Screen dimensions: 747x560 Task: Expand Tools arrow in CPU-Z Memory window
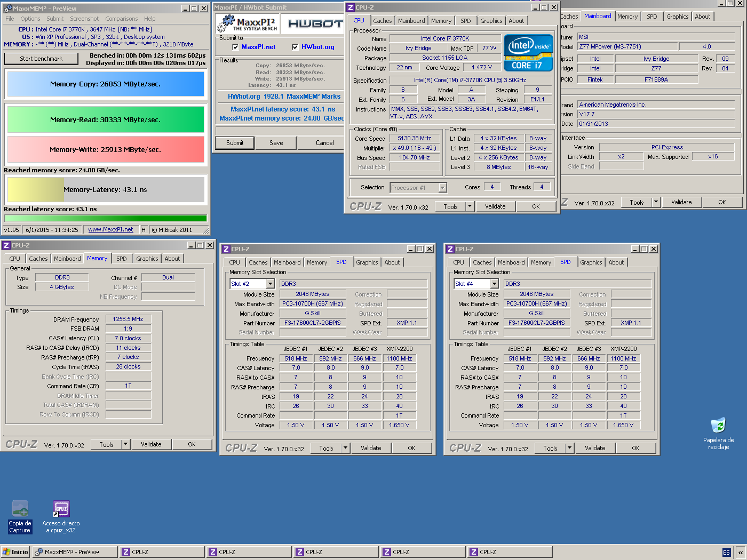pos(126,444)
